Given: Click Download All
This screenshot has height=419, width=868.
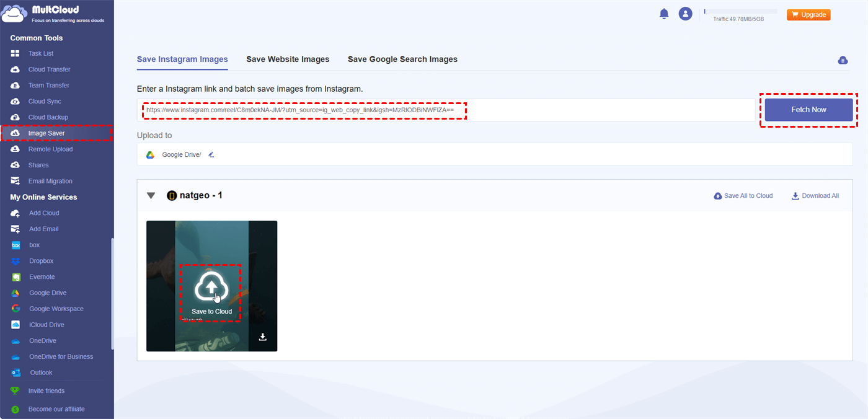Looking at the screenshot, I should [x=815, y=196].
